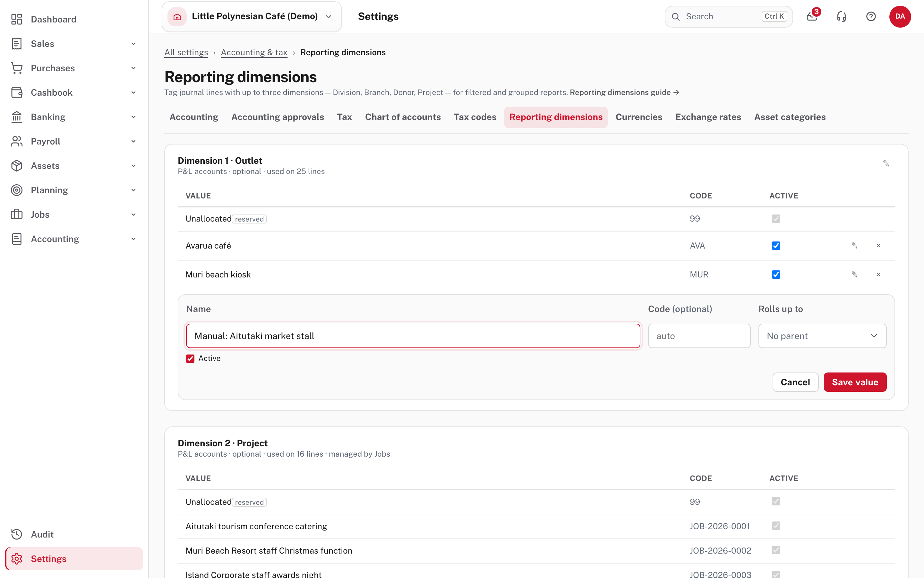Open the Rolls up to No parent dropdown
Image resolution: width=924 pixels, height=578 pixels.
(822, 336)
